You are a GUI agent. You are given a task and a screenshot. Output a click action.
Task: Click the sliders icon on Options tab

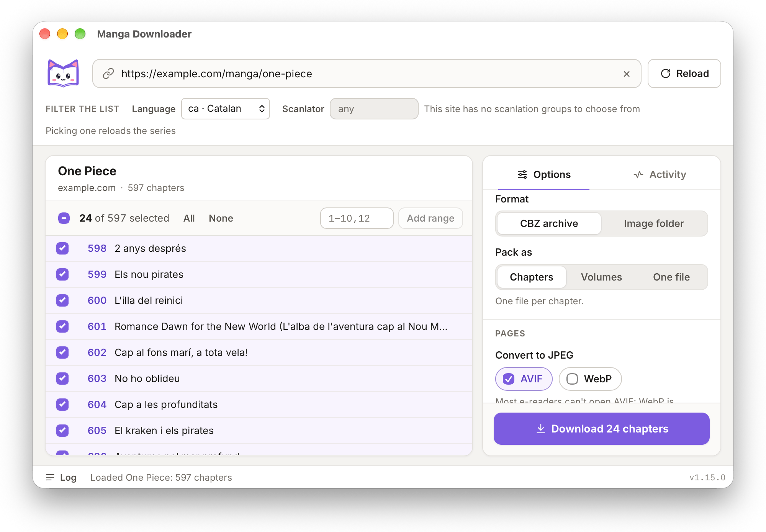[x=522, y=175]
